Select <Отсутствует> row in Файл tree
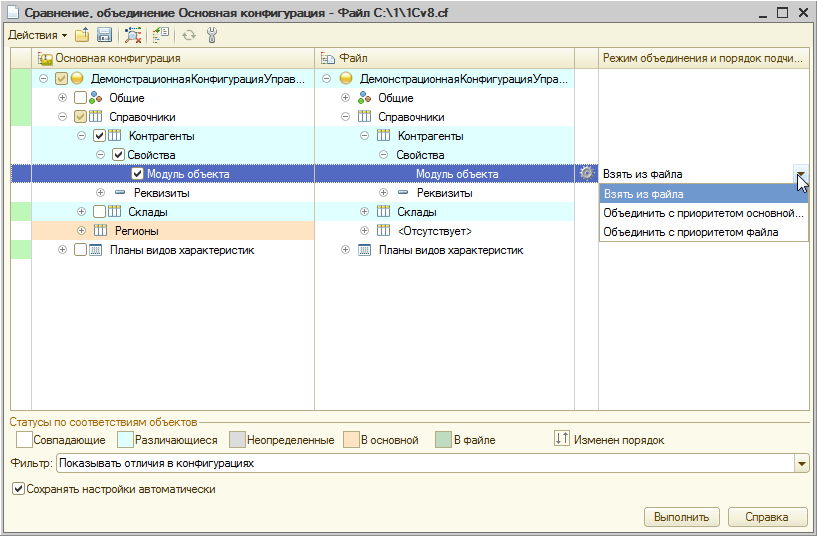The width and height of the screenshot is (817, 536). 444,231
